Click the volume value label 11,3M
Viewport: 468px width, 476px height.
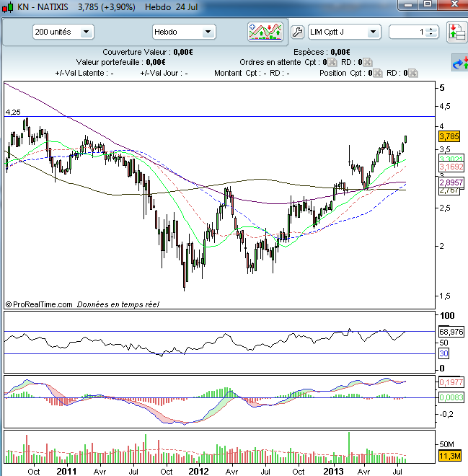tap(450, 456)
